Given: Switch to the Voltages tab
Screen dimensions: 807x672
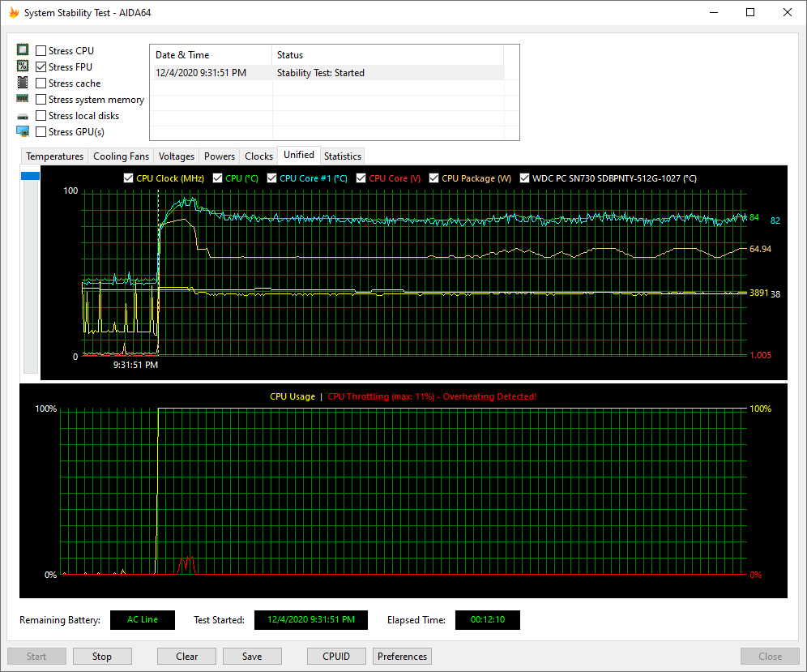Looking at the screenshot, I should coord(177,156).
